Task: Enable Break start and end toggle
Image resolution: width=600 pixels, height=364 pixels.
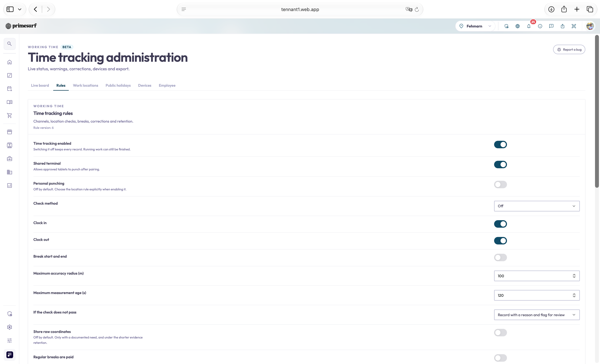Action: click(x=500, y=257)
